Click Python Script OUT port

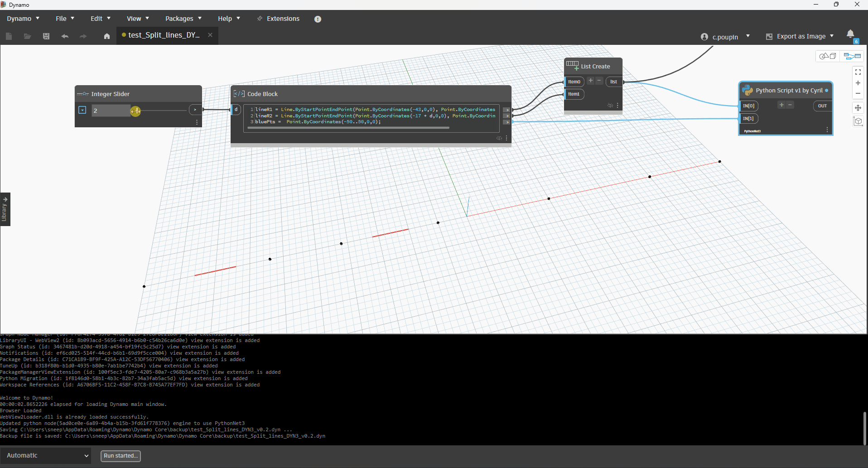tap(822, 106)
